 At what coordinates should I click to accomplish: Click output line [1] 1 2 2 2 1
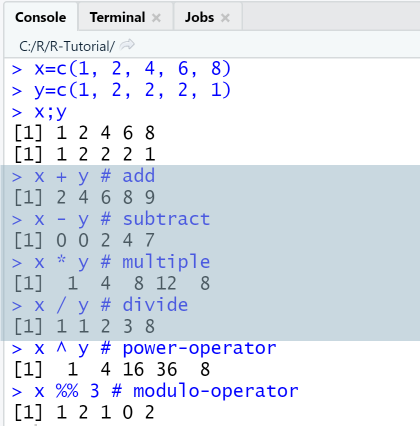(x=85, y=155)
